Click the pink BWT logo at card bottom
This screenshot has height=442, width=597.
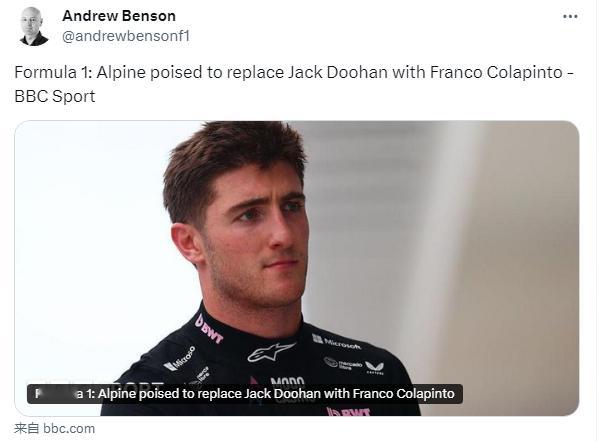[x=348, y=412]
